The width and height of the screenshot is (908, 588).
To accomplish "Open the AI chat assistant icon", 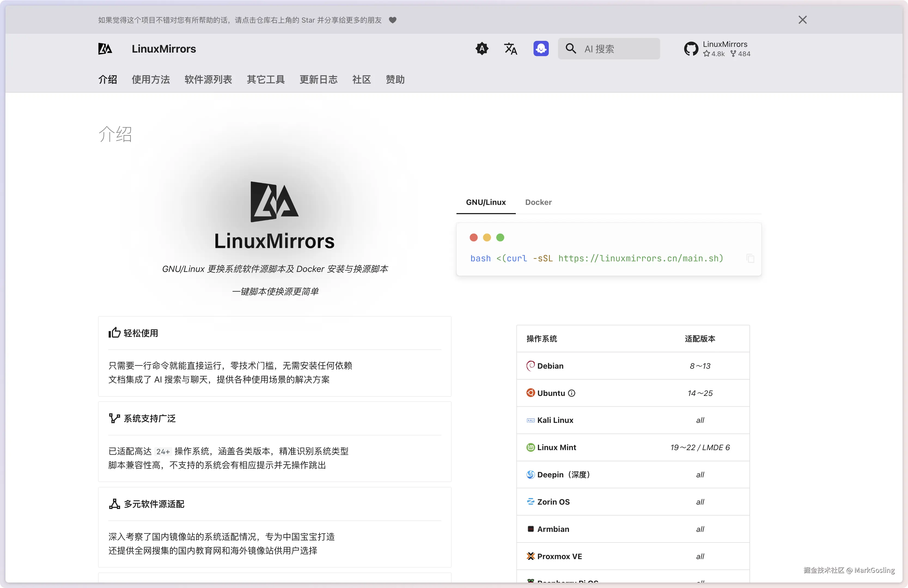I will pyautogui.click(x=541, y=49).
